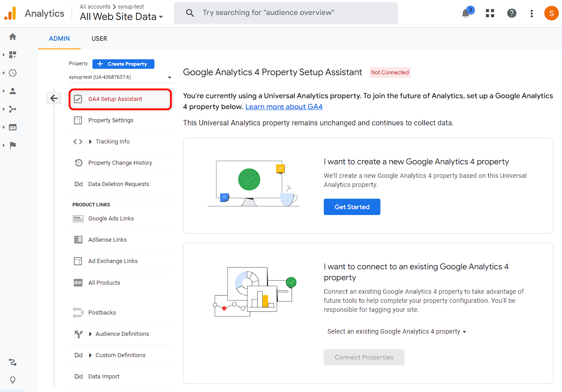Click the Postbacks text
Viewport: 562px width, 392px height.
[x=102, y=313]
